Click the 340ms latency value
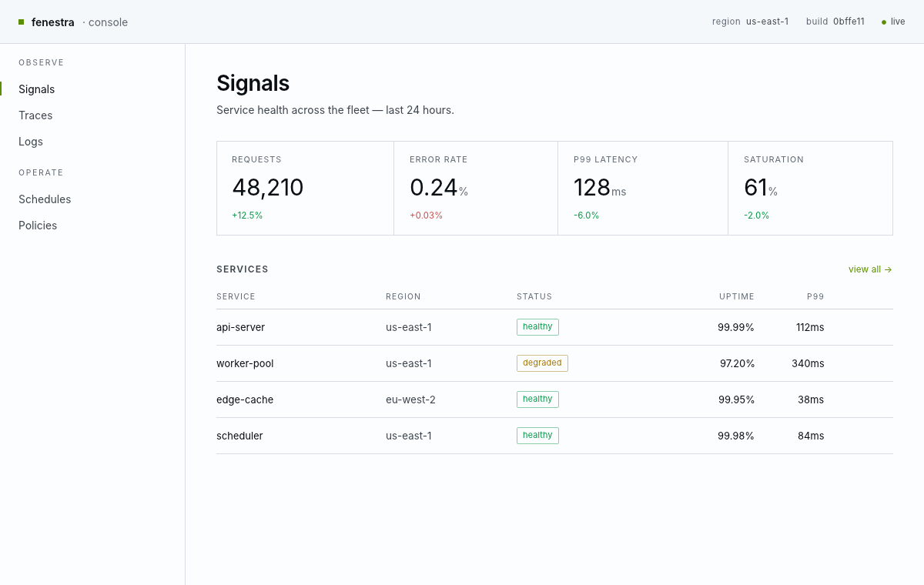The width and height of the screenshot is (924, 585). (808, 363)
